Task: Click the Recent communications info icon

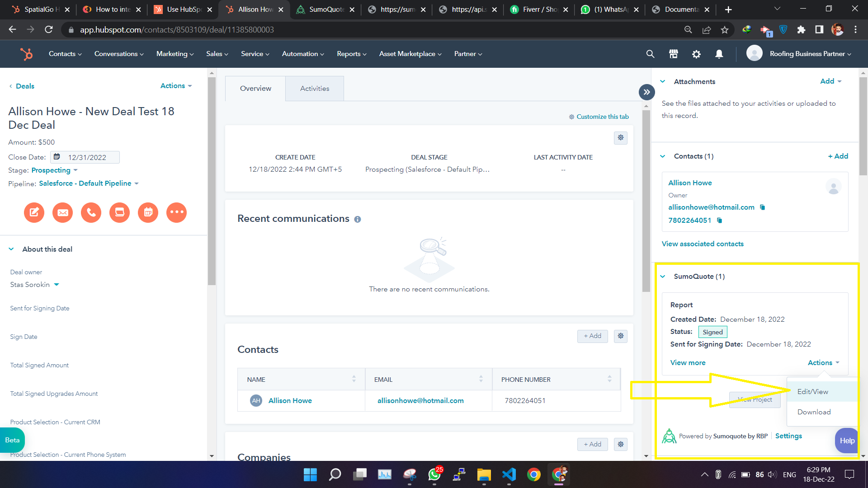Action: [358, 219]
